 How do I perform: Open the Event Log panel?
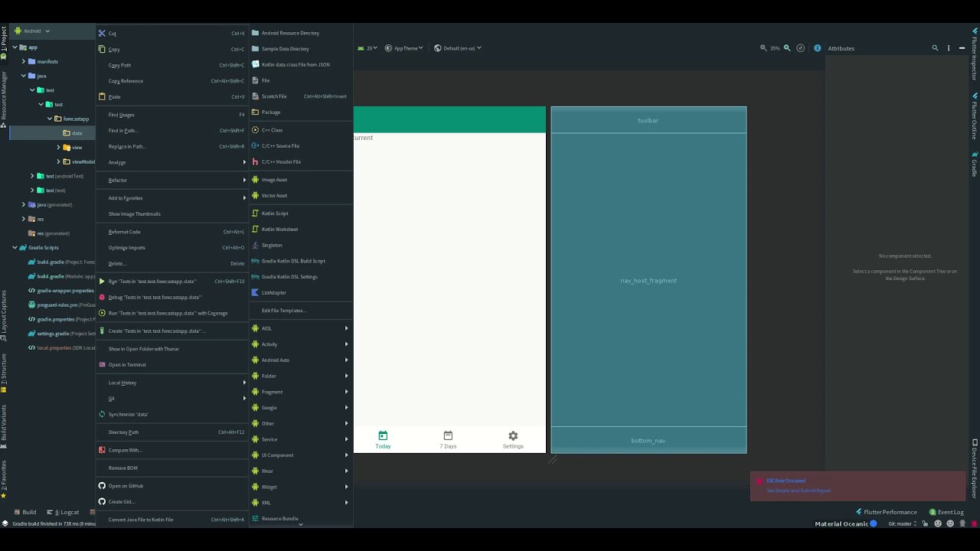pos(946,512)
